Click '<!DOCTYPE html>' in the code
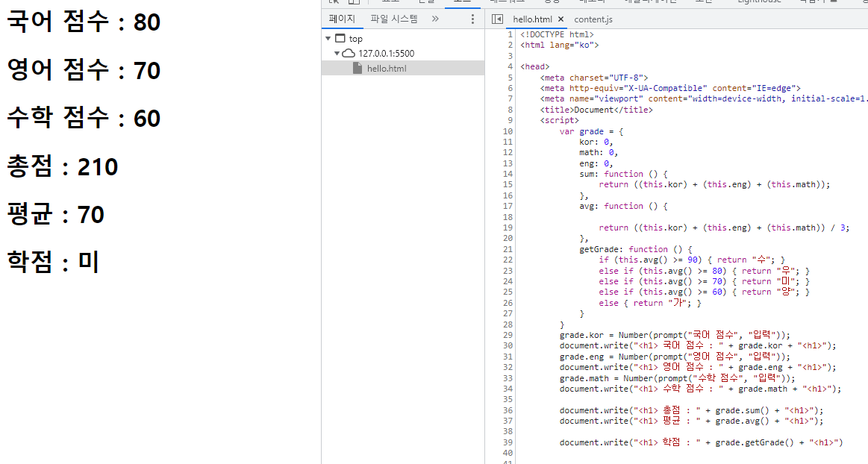 coord(557,34)
